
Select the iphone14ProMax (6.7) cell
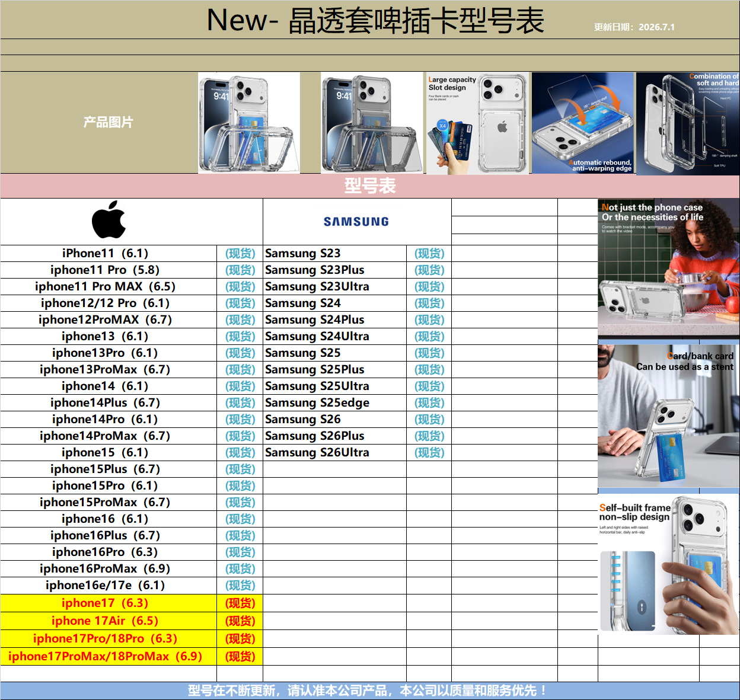109,436
